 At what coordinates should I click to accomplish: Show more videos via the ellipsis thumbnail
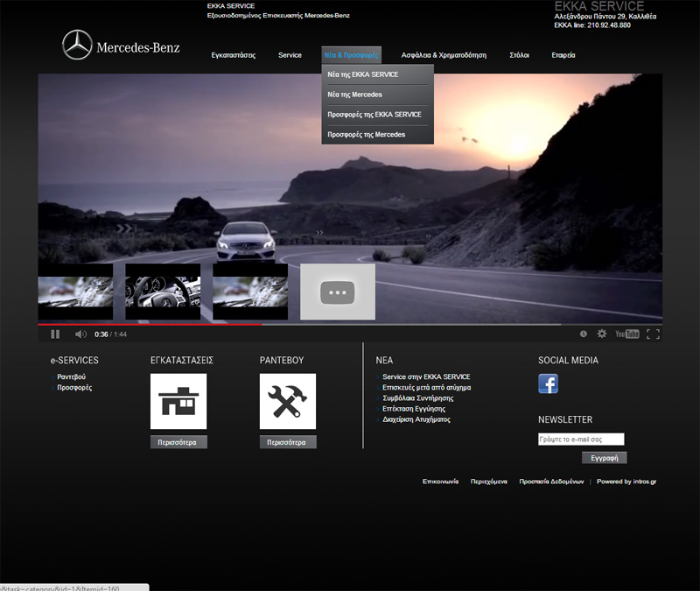click(x=338, y=292)
